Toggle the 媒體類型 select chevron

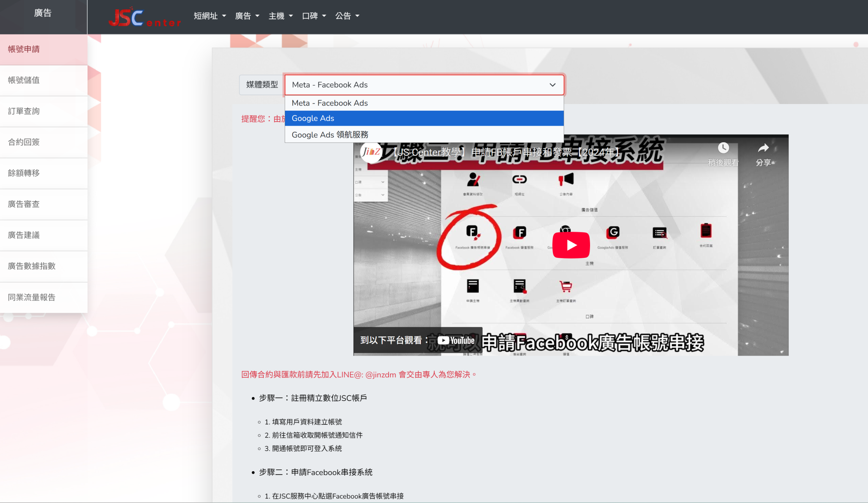tap(552, 85)
